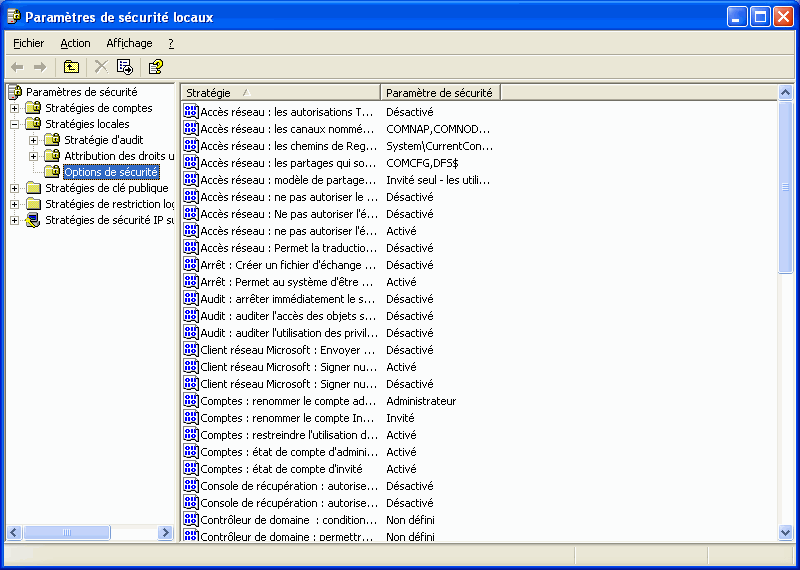
Task: Click the Up one level folder icon
Action: coord(71,67)
